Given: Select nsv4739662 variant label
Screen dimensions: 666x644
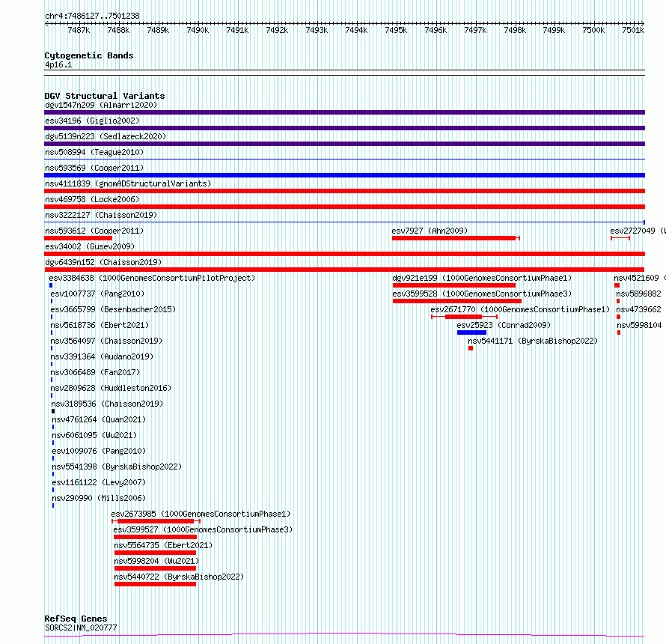Looking at the screenshot, I should coord(638,309).
